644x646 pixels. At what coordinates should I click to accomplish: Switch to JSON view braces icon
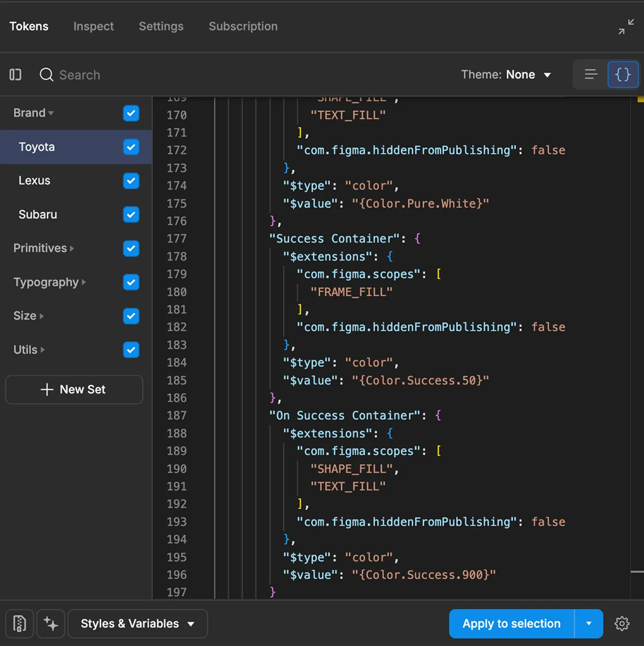[x=623, y=75]
